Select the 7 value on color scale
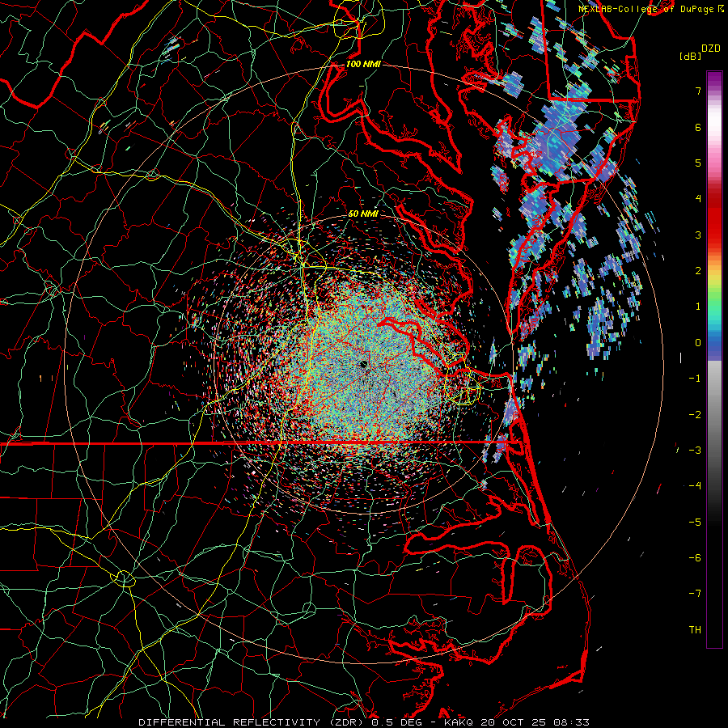Viewport: 728px width, 728px height. (698, 91)
